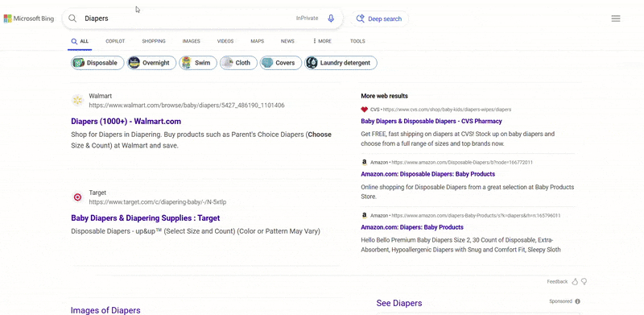Switch to the MAPS tab
The height and width of the screenshot is (315, 644).
click(258, 41)
